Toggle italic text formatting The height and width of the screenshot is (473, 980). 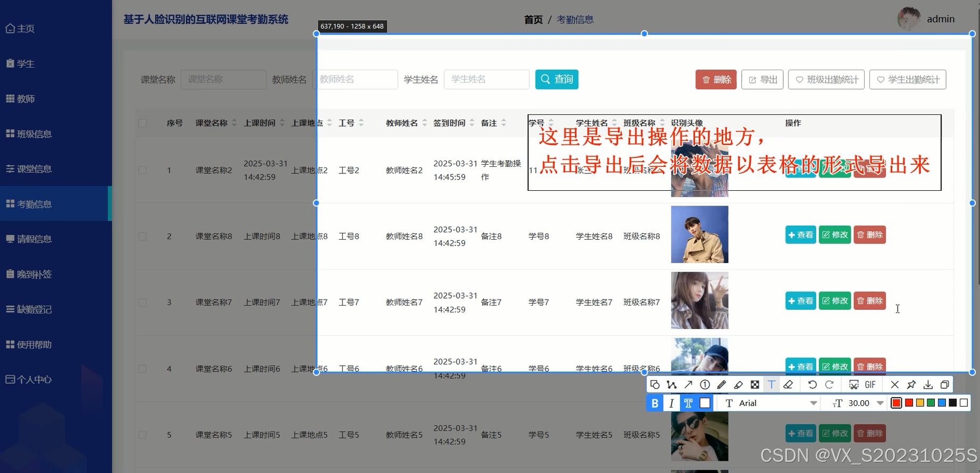click(x=672, y=403)
